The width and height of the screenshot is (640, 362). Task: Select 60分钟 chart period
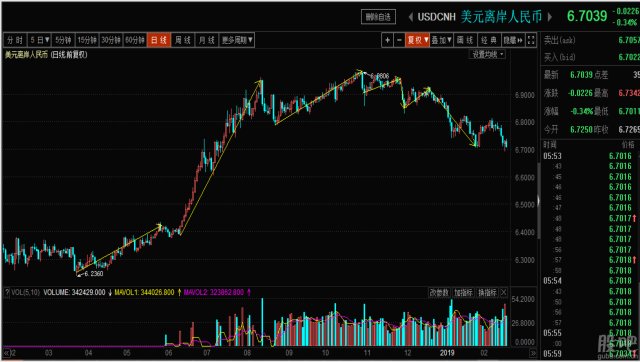pyautogui.click(x=135, y=40)
